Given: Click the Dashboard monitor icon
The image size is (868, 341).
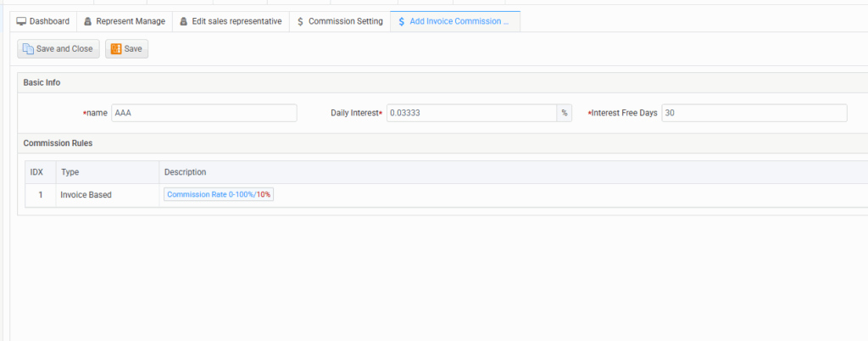Looking at the screenshot, I should tap(22, 21).
